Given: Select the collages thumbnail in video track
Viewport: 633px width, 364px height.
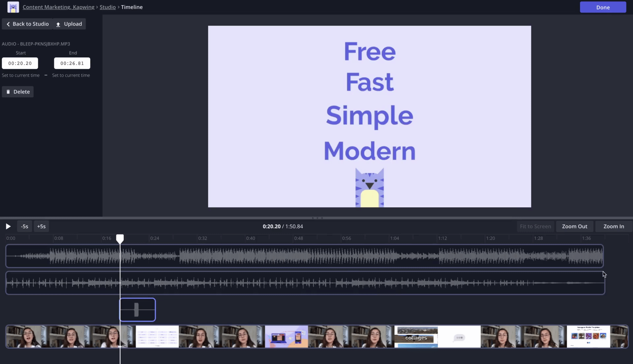Looking at the screenshot, I should click(x=416, y=337).
